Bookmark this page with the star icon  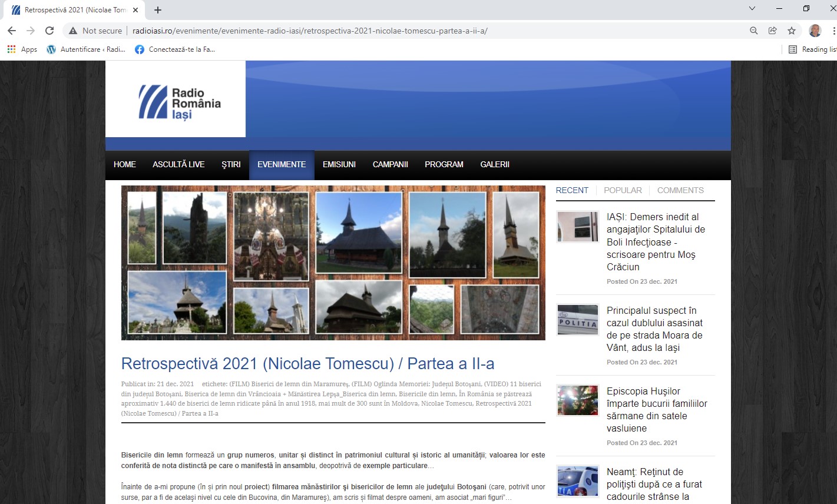tap(792, 31)
